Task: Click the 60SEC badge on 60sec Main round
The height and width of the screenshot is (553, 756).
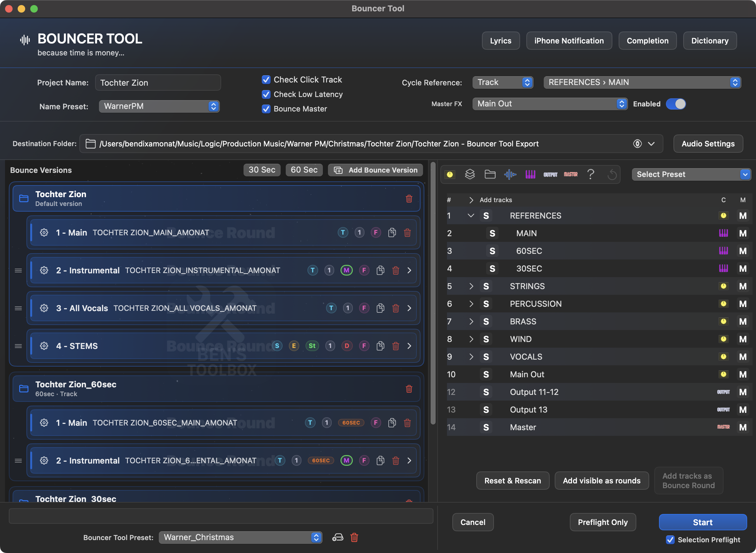Action: (351, 423)
